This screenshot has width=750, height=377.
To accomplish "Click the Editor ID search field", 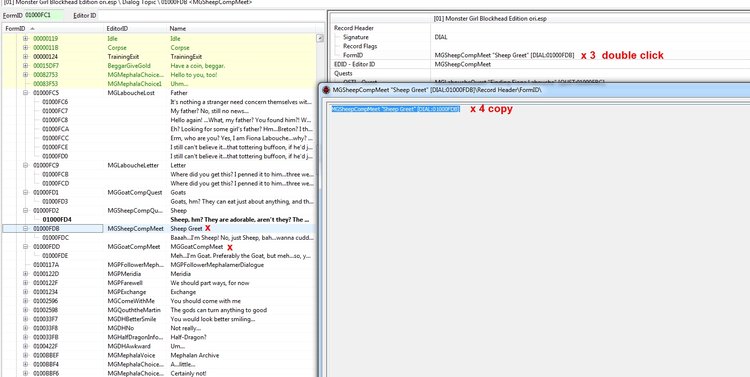I will click(x=210, y=15).
